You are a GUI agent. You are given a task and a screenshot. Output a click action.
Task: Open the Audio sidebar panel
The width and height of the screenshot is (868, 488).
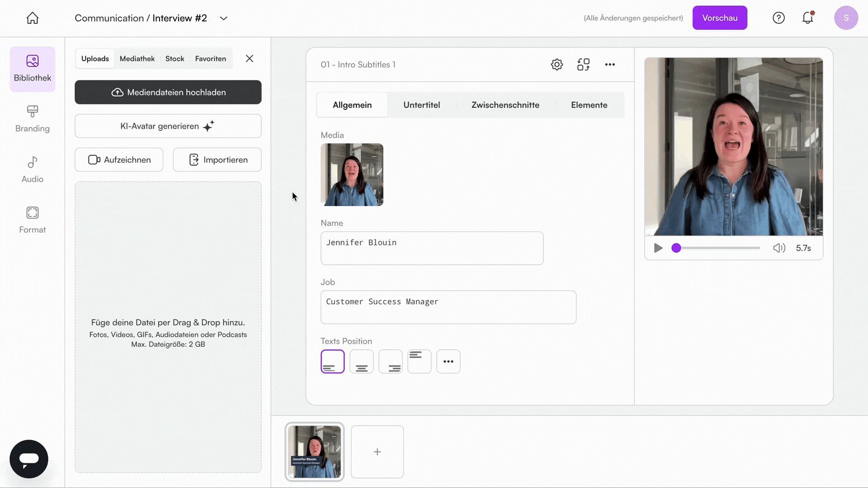33,170
